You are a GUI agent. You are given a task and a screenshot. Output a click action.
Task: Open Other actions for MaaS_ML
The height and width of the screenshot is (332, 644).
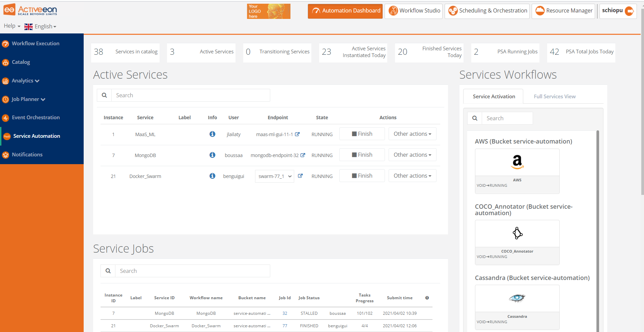click(x=412, y=134)
